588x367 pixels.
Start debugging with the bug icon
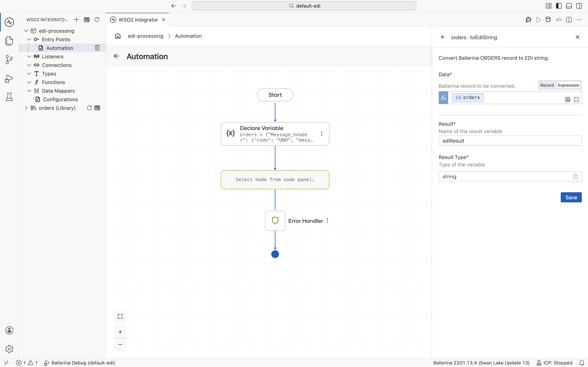click(548, 20)
